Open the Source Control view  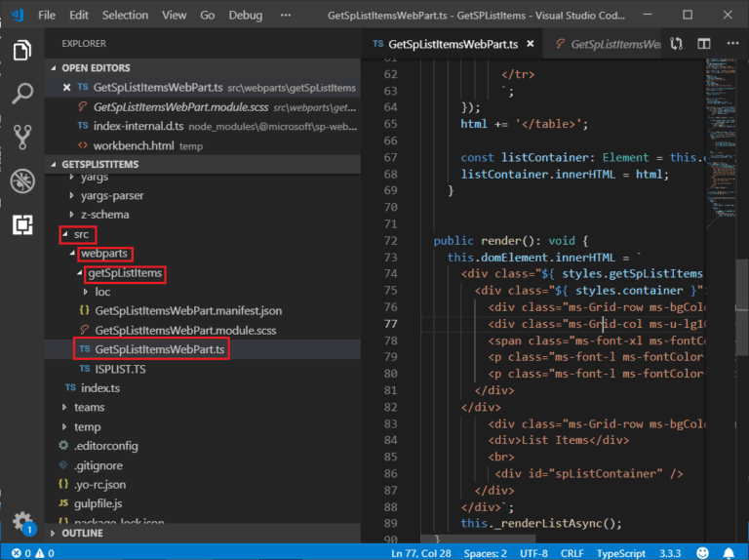[22, 138]
